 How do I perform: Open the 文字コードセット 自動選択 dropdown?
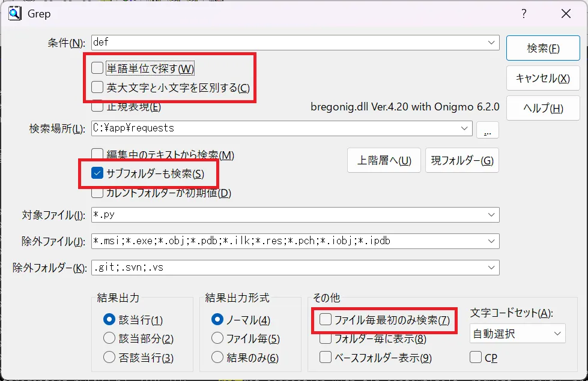tap(557, 334)
